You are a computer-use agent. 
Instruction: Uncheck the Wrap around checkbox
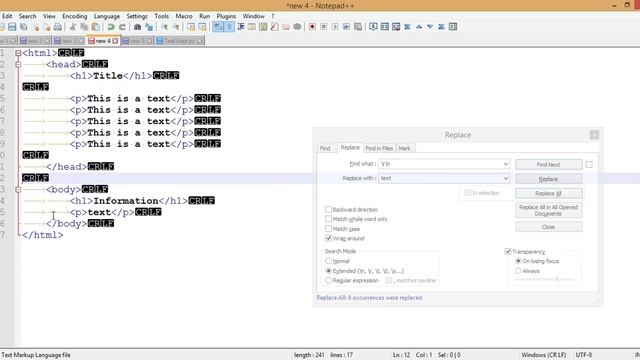[x=328, y=238]
